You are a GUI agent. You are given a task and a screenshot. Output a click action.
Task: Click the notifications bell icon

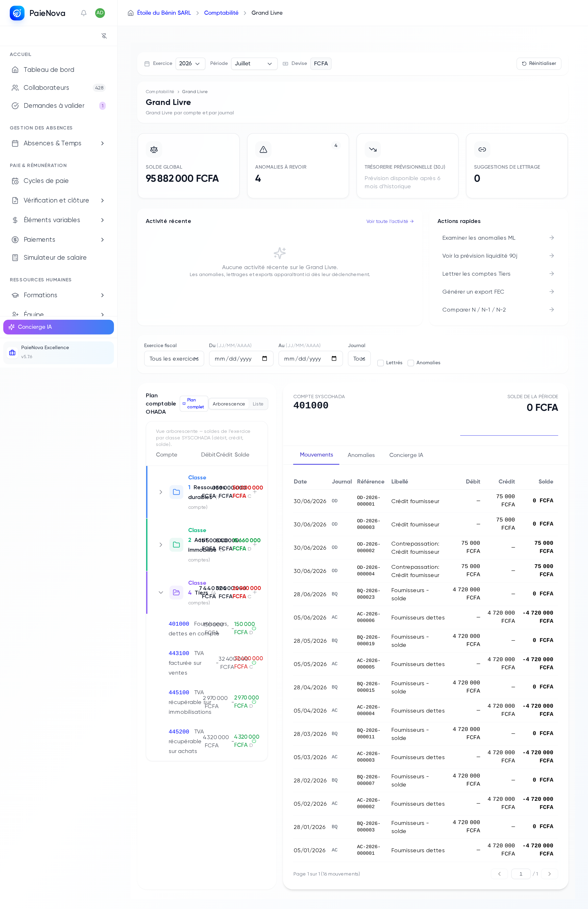point(84,13)
